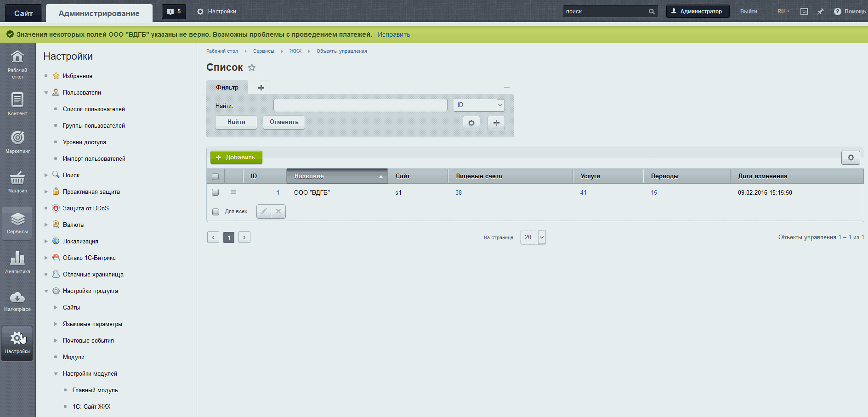Switch to the Сайт tab
868x417 pixels.
pos(23,13)
